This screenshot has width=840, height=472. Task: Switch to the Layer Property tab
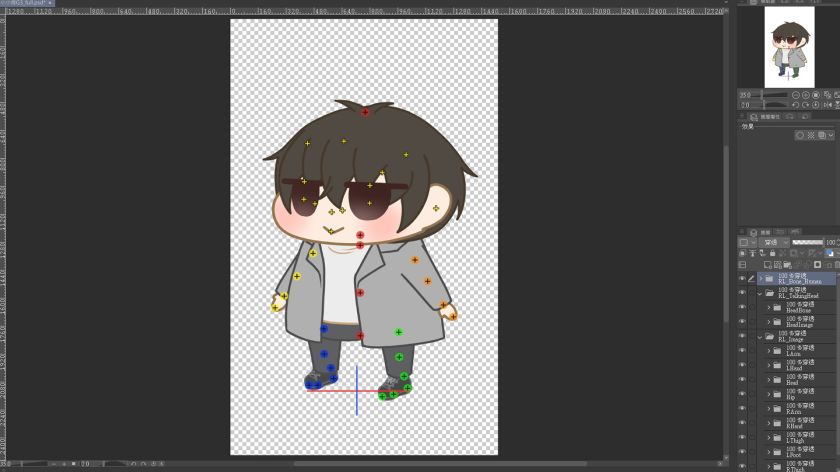point(766,117)
